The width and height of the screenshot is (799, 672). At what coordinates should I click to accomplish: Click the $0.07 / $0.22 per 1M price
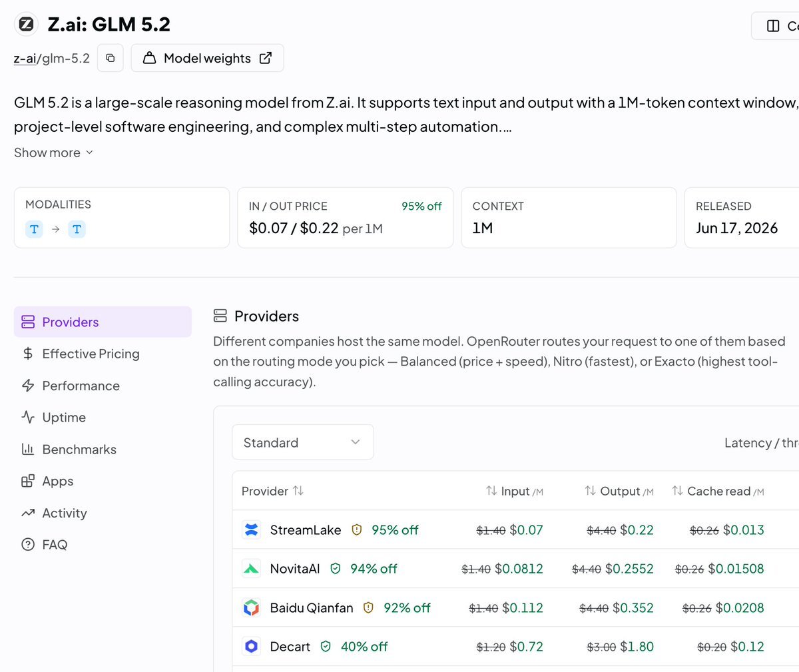pos(316,228)
